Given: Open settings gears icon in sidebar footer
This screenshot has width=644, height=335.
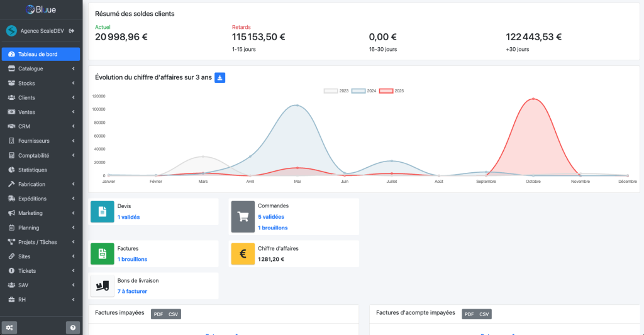Looking at the screenshot, I should (9, 327).
